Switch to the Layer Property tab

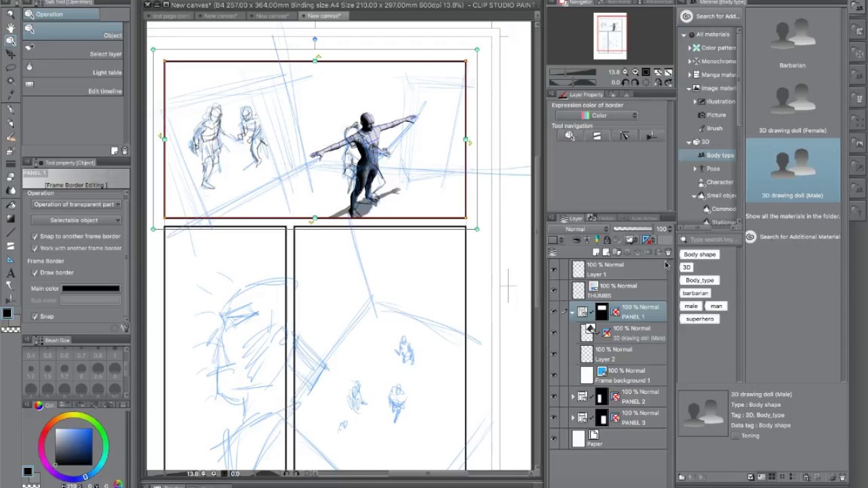pyautogui.click(x=582, y=94)
